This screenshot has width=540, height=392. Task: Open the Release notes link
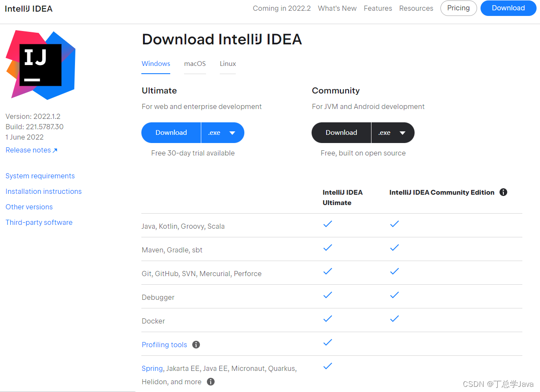(x=31, y=150)
